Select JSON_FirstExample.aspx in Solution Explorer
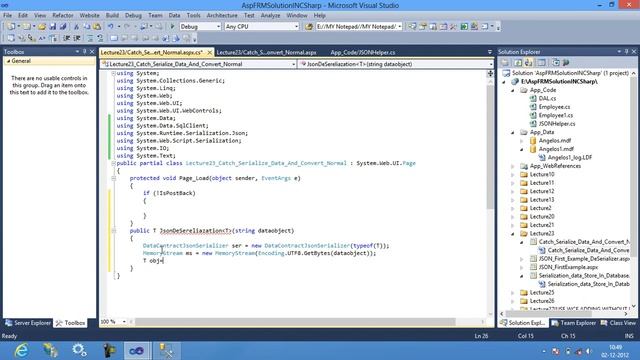 568,267
